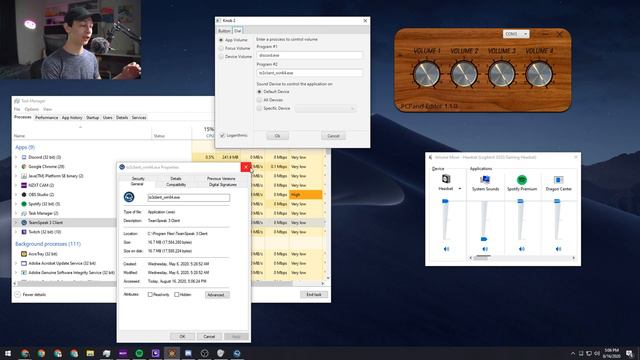Viewport: 640px width, 360px height.
Task: Select the App Volume radio button
Action: [221, 40]
